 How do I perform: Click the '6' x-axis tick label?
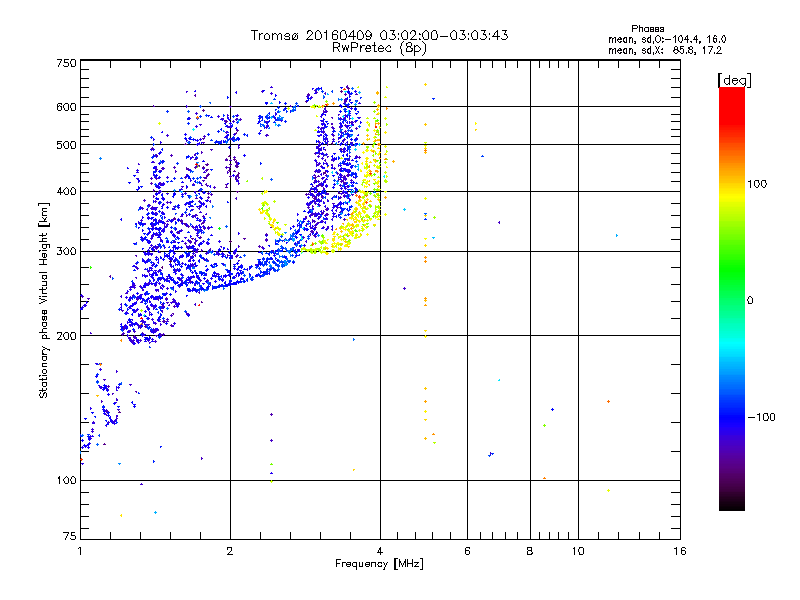tap(467, 551)
